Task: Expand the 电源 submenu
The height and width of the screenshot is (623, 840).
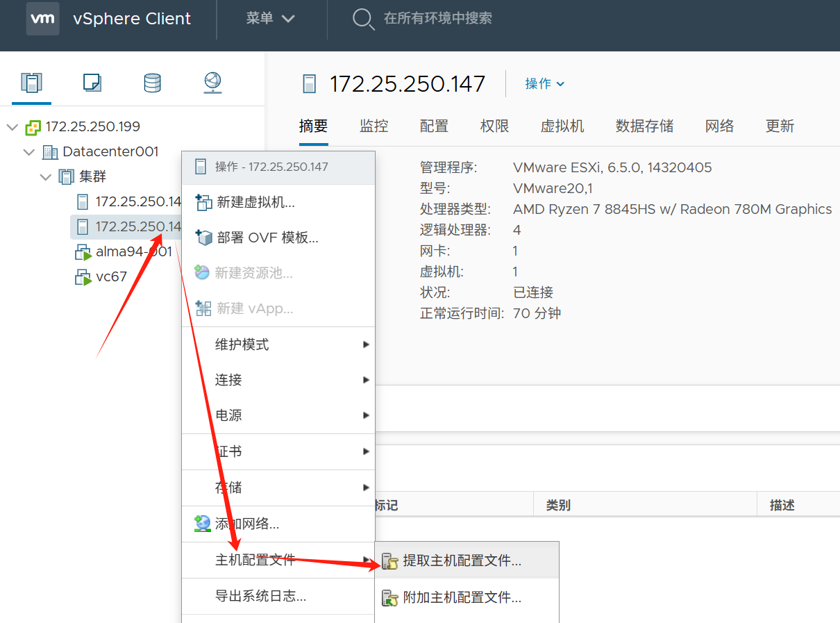Action: (x=278, y=415)
